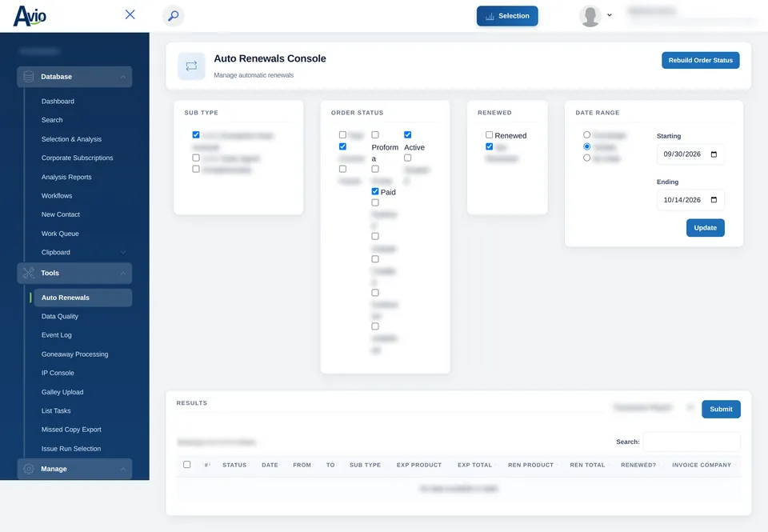768x532 pixels.
Task: Click the Tools wrench icon
Action: tap(29, 274)
